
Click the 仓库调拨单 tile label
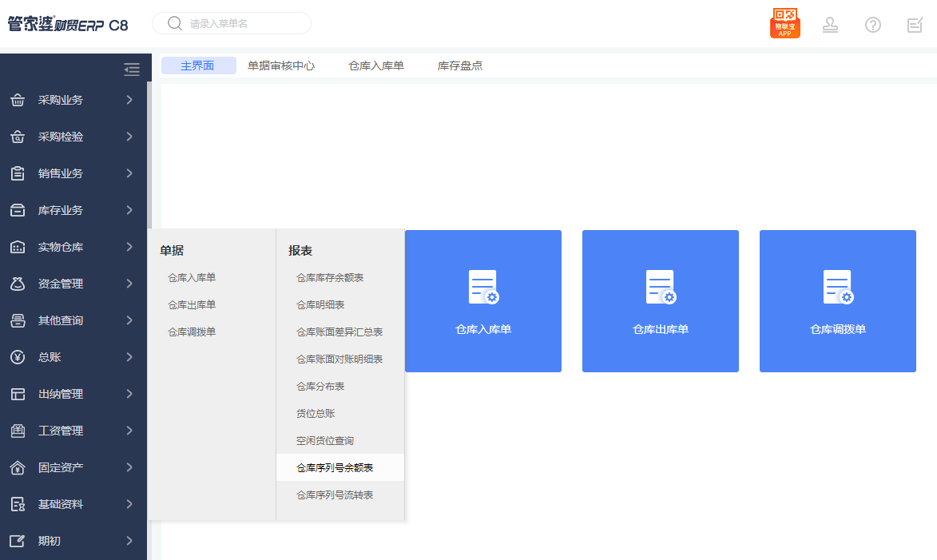838,329
